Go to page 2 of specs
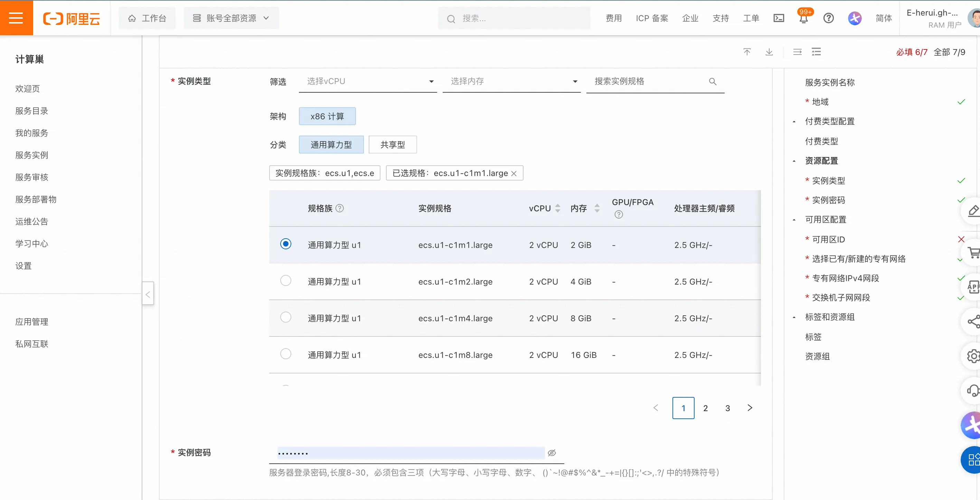Viewport: 980px width, 500px height. (x=705, y=408)
